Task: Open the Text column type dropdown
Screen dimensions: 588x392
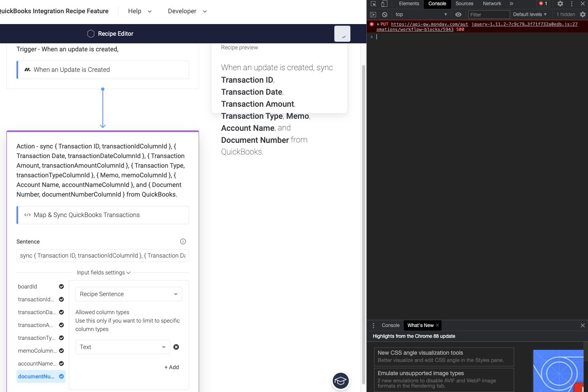Action: tap(123, 347)
